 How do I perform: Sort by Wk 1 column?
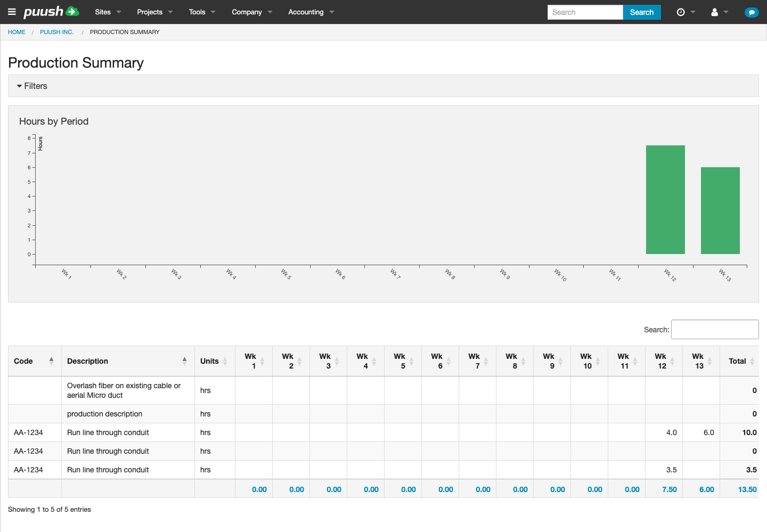(254, 361)
